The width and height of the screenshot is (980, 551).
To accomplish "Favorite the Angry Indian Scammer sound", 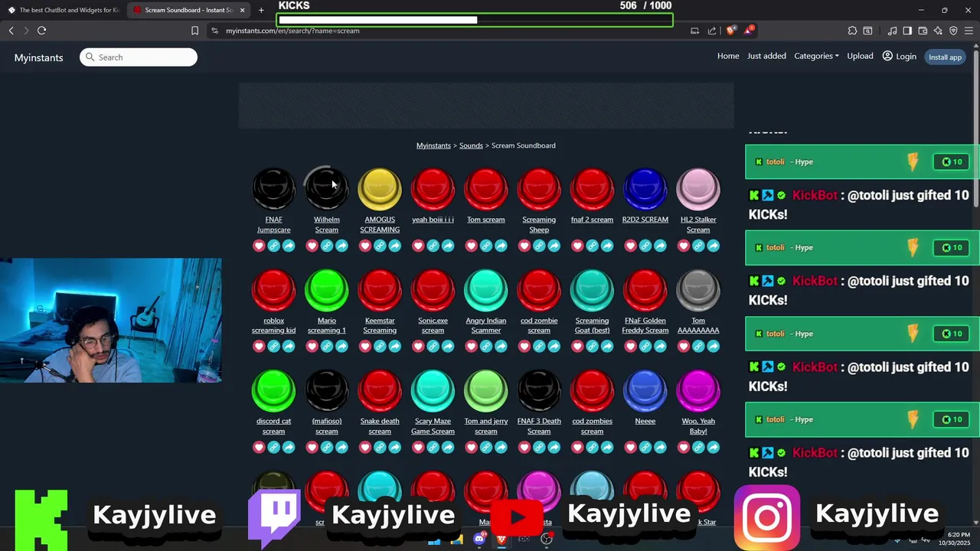I will (471, 347).
